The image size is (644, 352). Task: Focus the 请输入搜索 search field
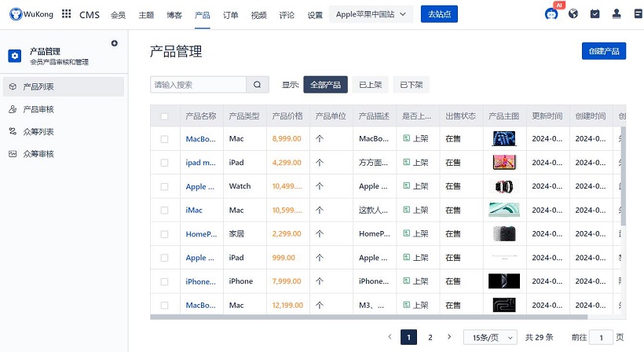point(198,85)
